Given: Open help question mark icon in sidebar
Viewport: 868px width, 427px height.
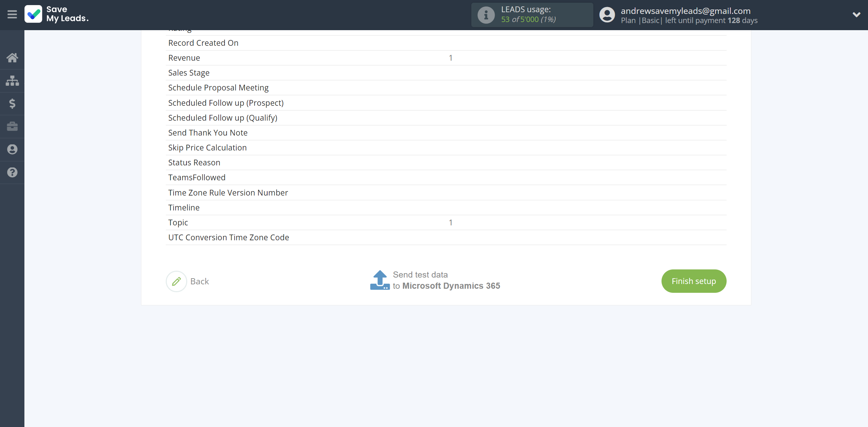Looking at the screenshot, I should click(x=12, y=172).
